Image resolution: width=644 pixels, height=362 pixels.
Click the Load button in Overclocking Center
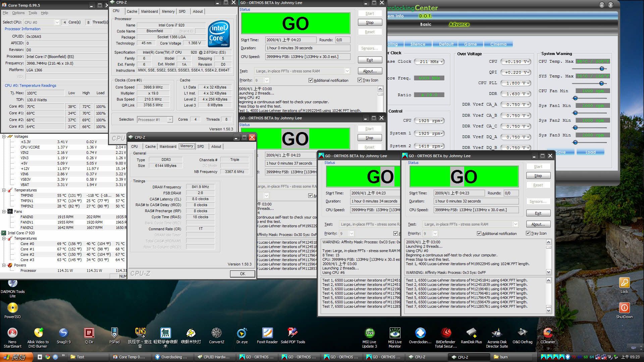(590, 152)
